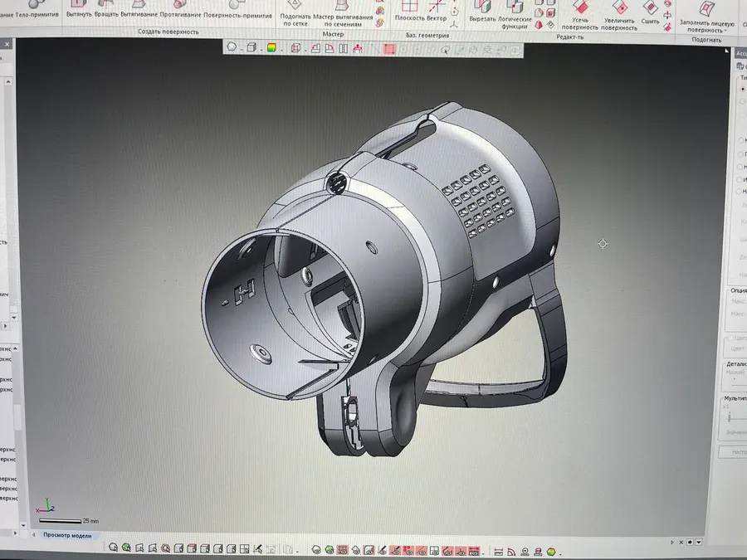Viewport: 747px width, 560px height.
Task: Click the green shading icon in viewport toolbar
Action: [271, 47]
